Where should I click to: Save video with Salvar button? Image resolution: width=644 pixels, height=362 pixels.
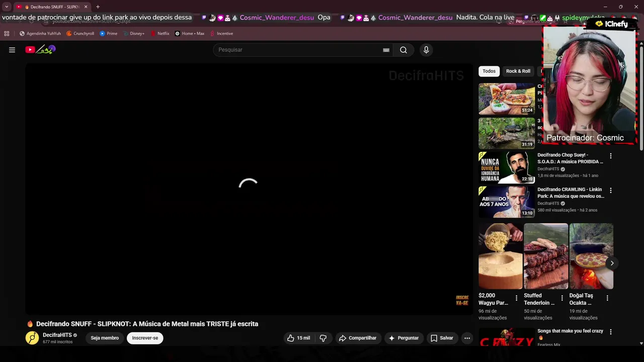442,338
